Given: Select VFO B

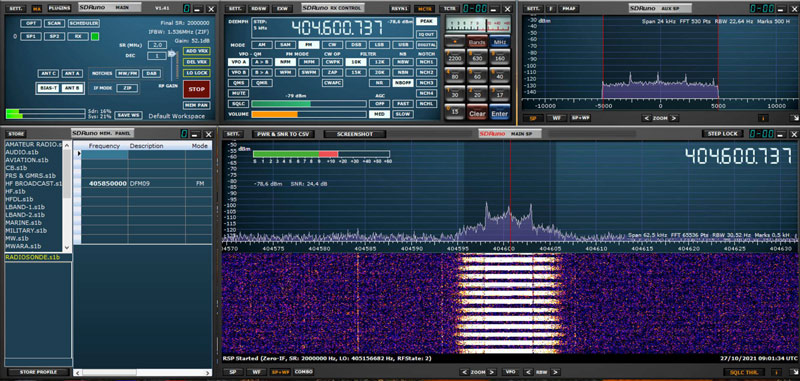Looking at the screenshot, I should (238, 72).
